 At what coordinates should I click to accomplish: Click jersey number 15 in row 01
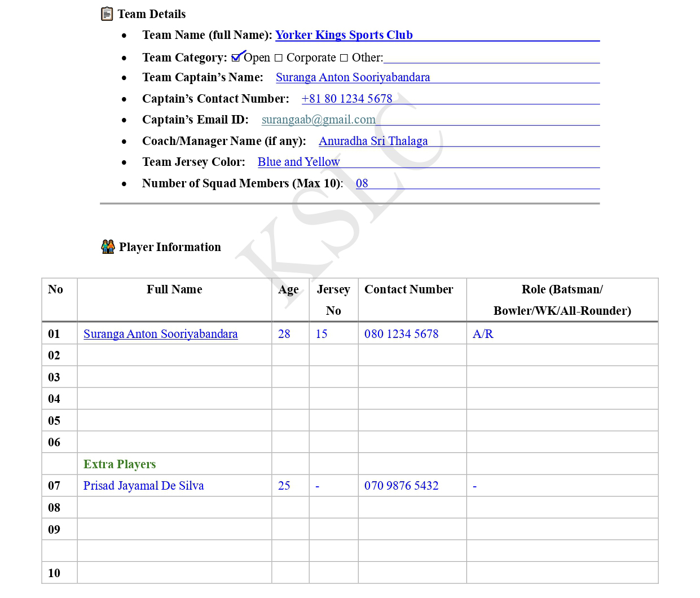coord(321,334)
